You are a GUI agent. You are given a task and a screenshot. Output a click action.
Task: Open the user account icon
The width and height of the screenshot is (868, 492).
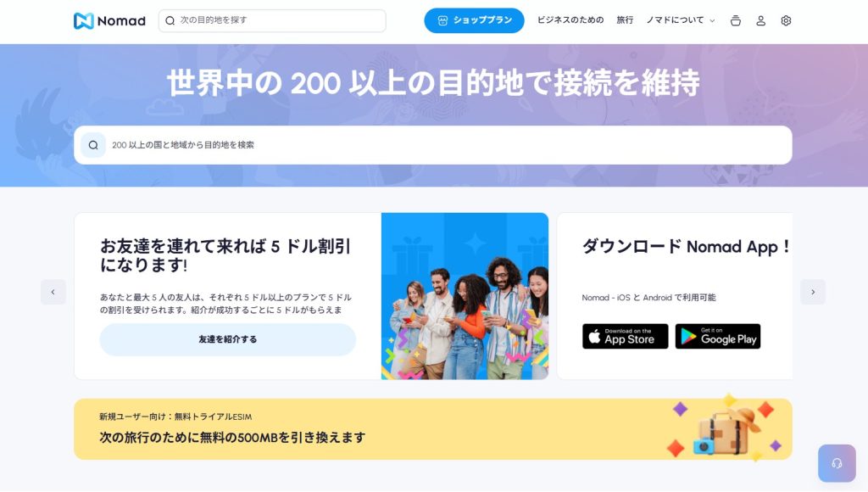click(760, 21)
